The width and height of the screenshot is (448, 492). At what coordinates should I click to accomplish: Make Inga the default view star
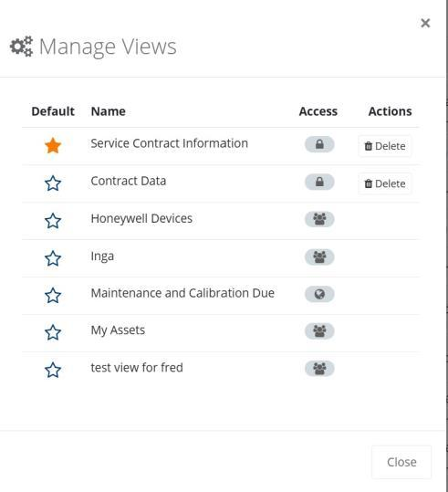[53, 258]
